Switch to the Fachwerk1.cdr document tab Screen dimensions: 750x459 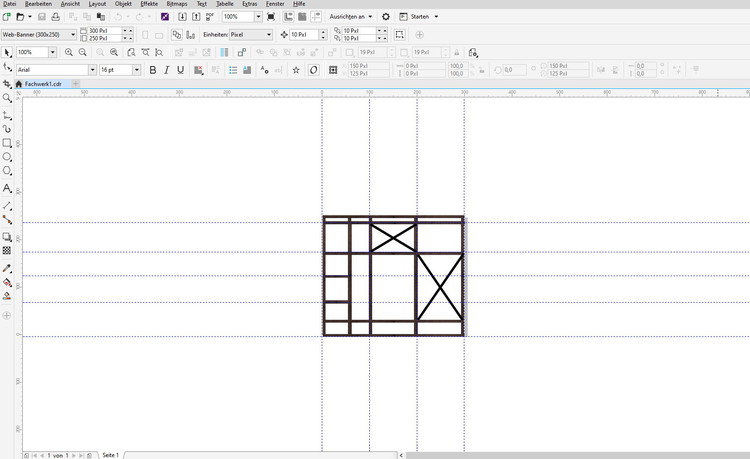pyautogui.click(x=44, y=84)
